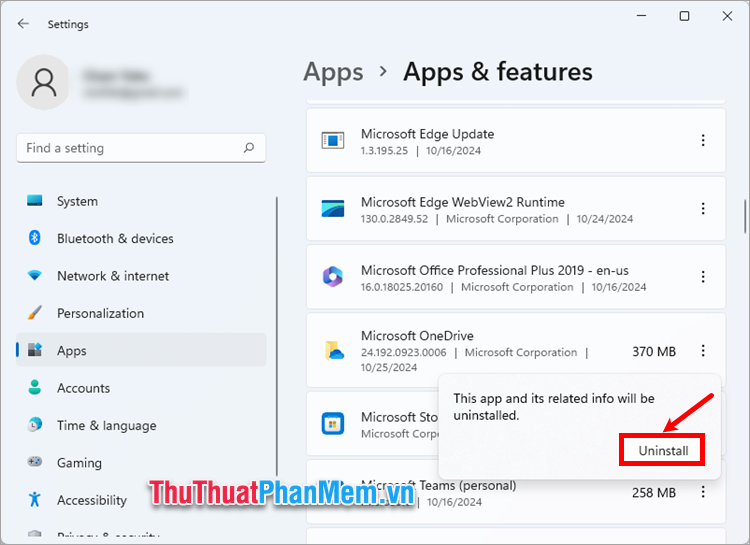
Task: Open the Accessibility category
Action: pyautogui.click(x=141, y=500)
